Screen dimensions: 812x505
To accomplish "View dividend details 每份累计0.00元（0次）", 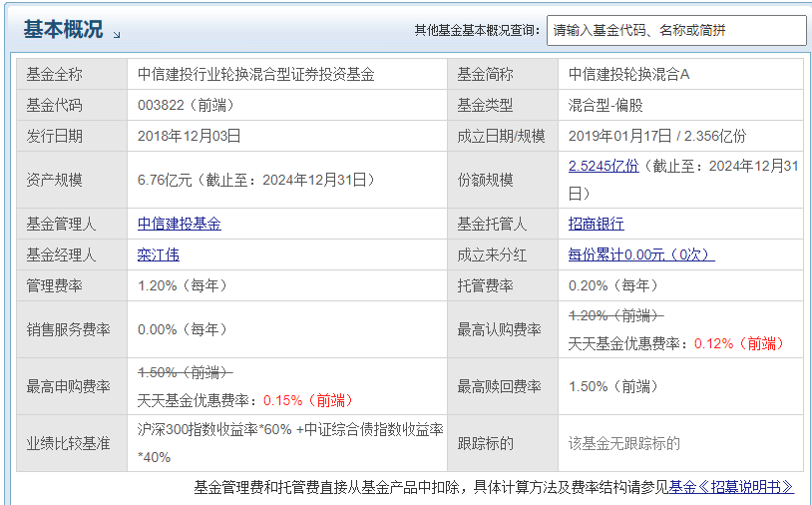I will (641, 254).
